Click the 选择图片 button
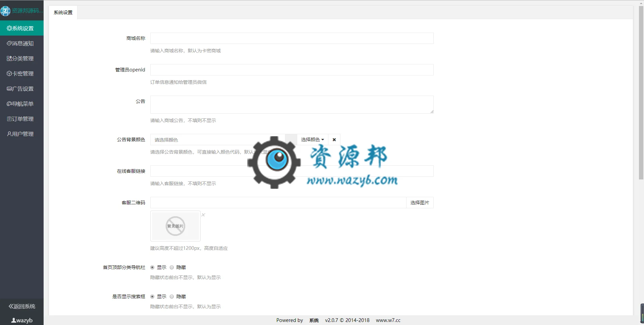The width and height of the screenshot is (644, 325). tap(420, 203)
